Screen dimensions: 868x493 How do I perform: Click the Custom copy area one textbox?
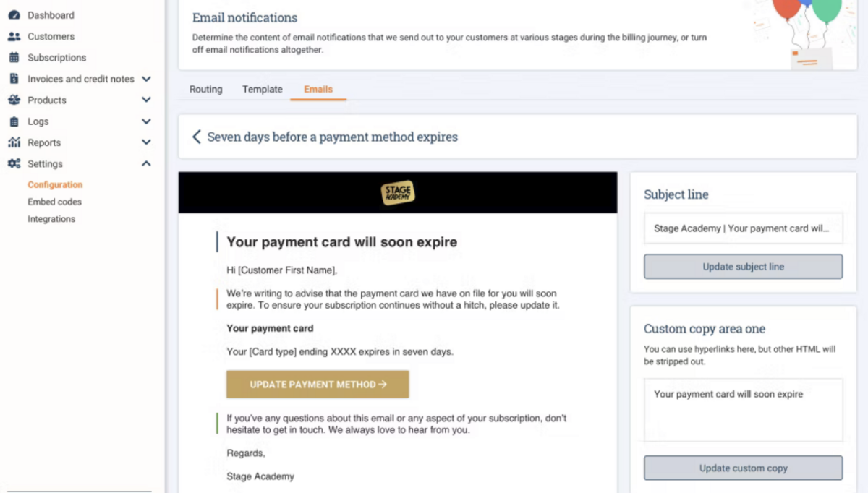(x=743, y=410)
